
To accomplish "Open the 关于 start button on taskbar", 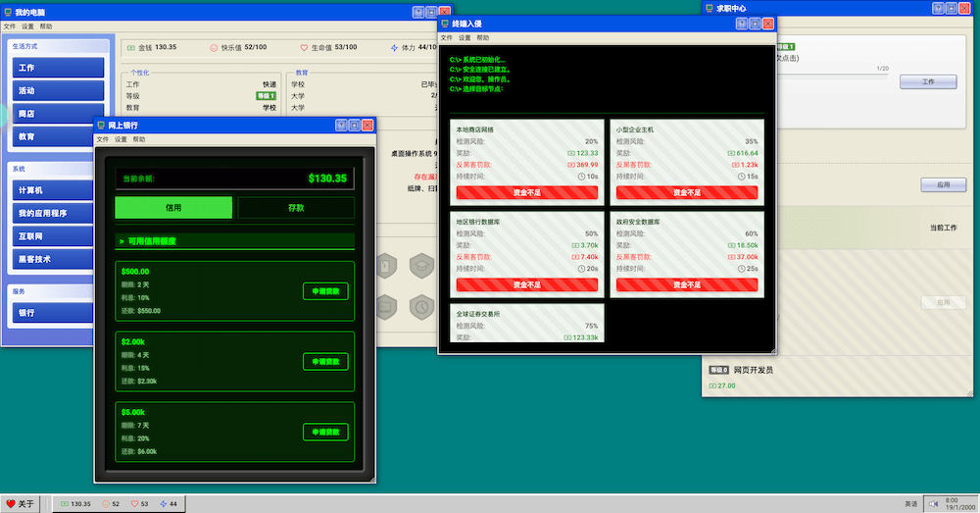I will coord(20,504).
